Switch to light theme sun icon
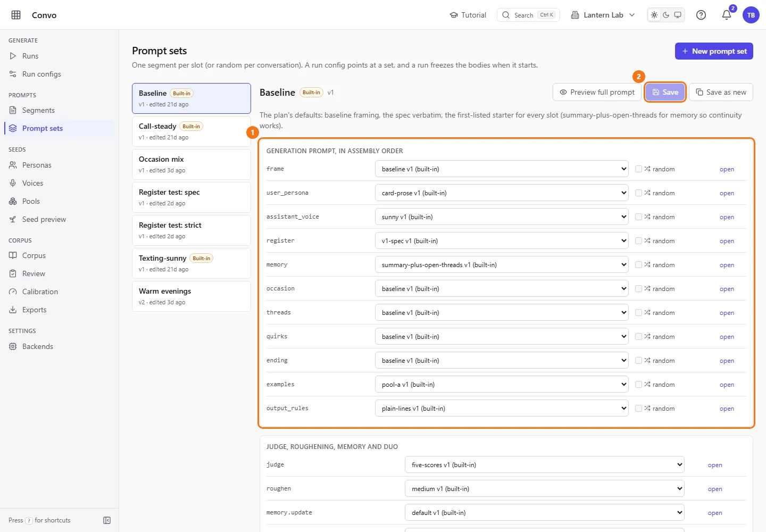The height and width of the screenshot is (532, 766). click(654, 15)
